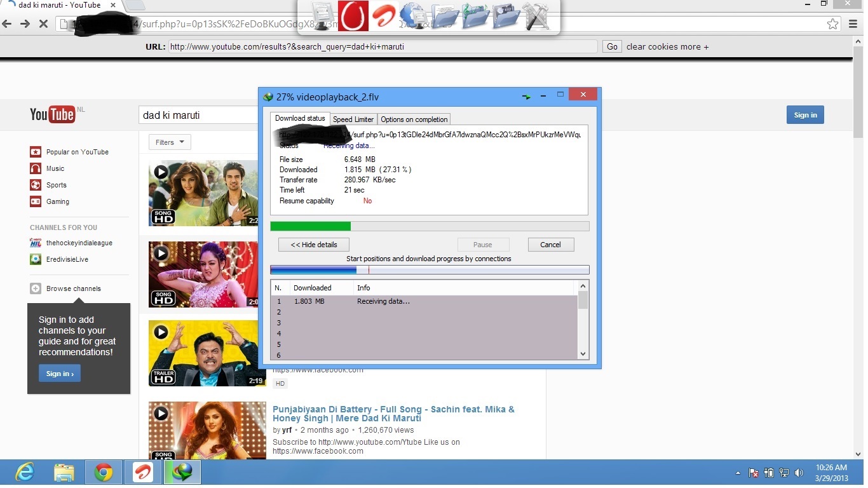This screenshot has height=488, width=868.
Task: Click the battery power icon in tray
Action: (x=769, y=473)
